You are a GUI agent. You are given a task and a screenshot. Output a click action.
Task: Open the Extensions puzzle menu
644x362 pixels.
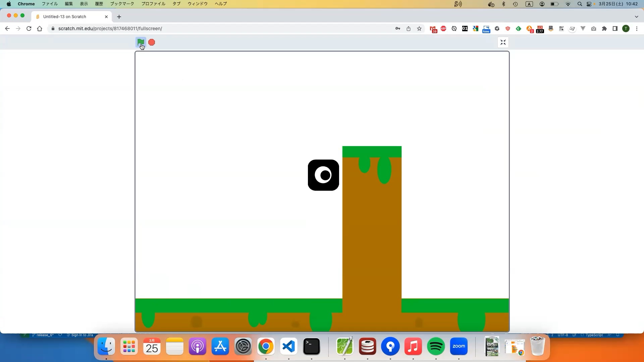point(604,28)
